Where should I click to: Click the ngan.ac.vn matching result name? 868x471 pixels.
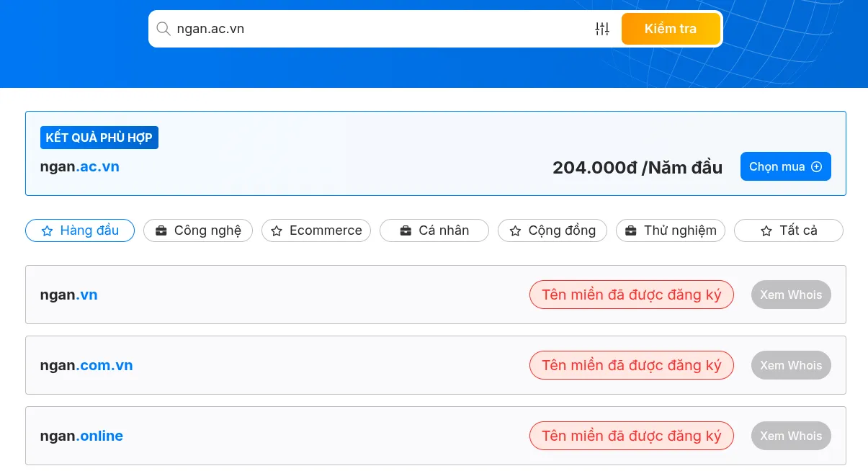tap(80, 166)
